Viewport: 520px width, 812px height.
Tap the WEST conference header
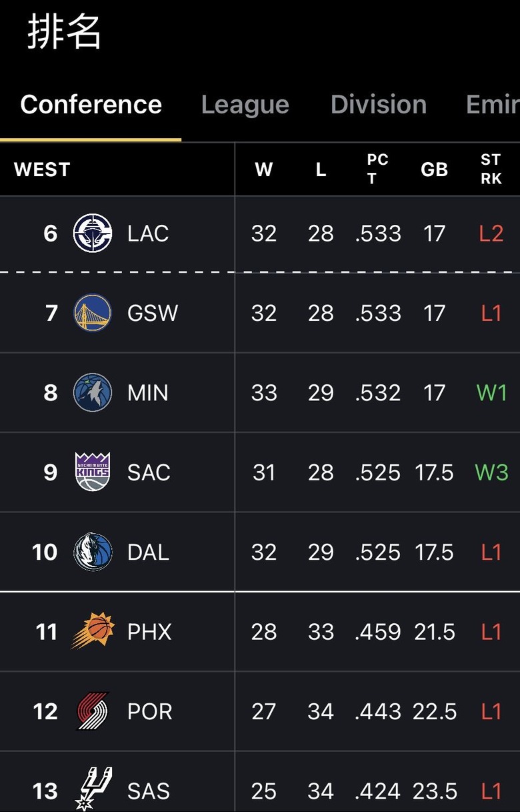[42, 169]
